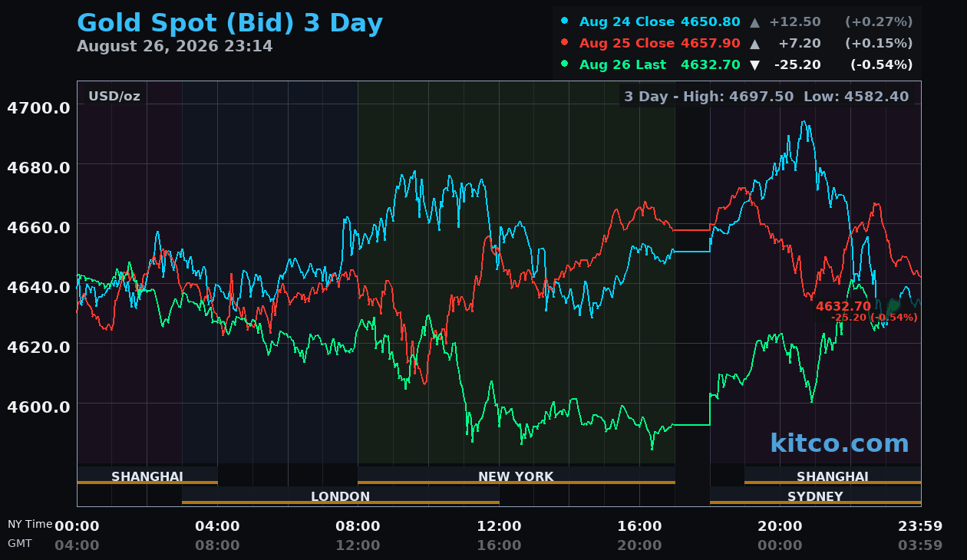Click the (-0.54%) percent in legend
The image size is (967, 560).
(x=881, y=64)
